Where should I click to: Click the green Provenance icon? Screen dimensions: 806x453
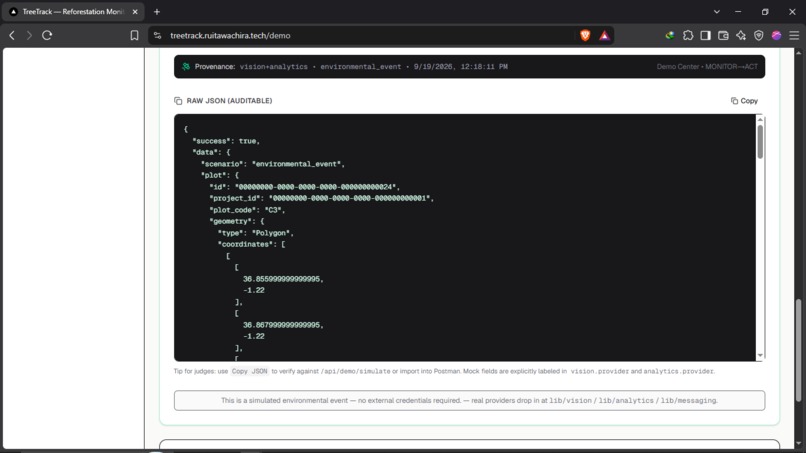click(x=186, y=67)
